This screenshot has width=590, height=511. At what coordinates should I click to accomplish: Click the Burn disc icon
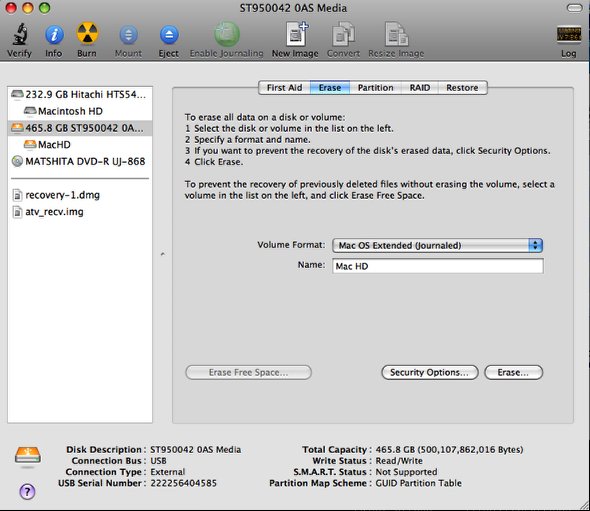coord(87,33)
